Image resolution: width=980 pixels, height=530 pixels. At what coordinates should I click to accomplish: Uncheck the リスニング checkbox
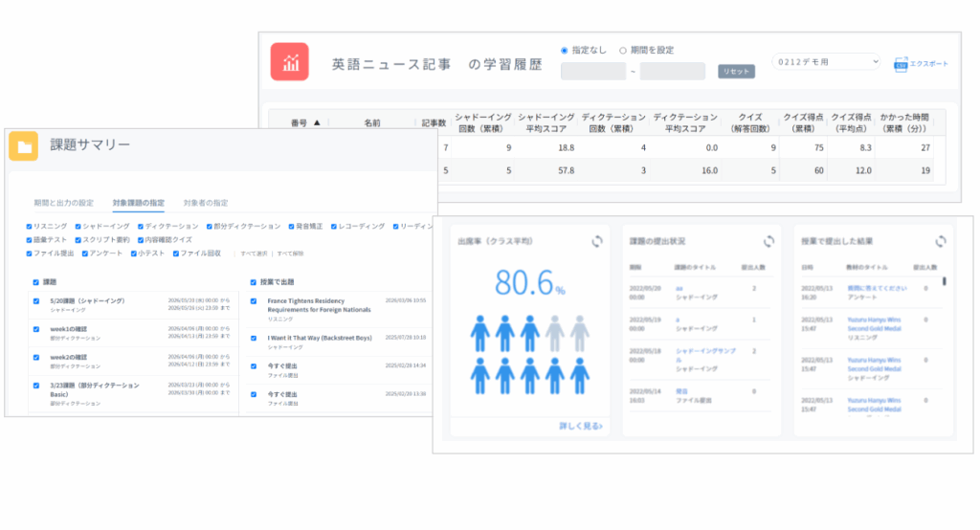30,227
